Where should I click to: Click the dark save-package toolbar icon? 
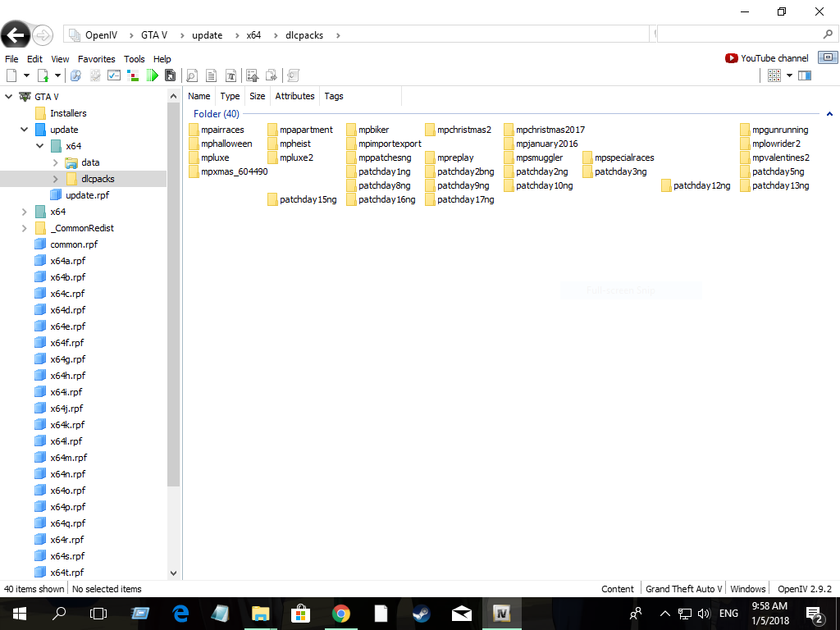[170, 75]
